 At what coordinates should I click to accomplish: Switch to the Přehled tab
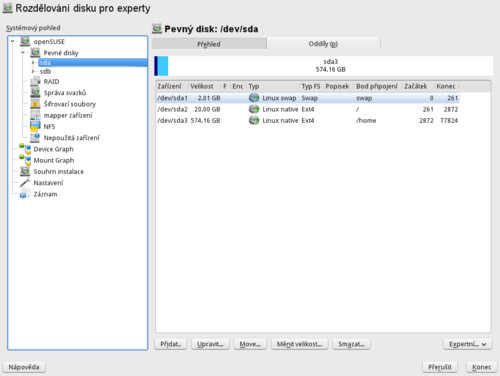(x=209, y=44)
